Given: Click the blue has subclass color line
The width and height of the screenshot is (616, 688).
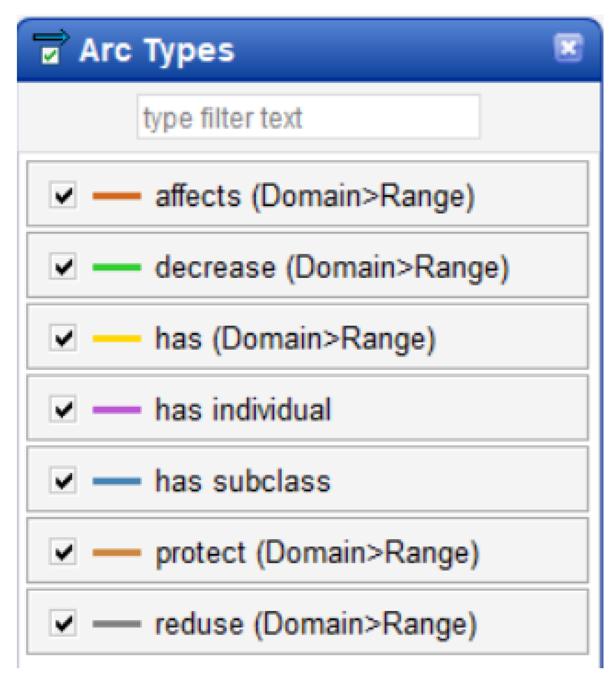Looking at the screenshot, I should [x=117, y=481].
